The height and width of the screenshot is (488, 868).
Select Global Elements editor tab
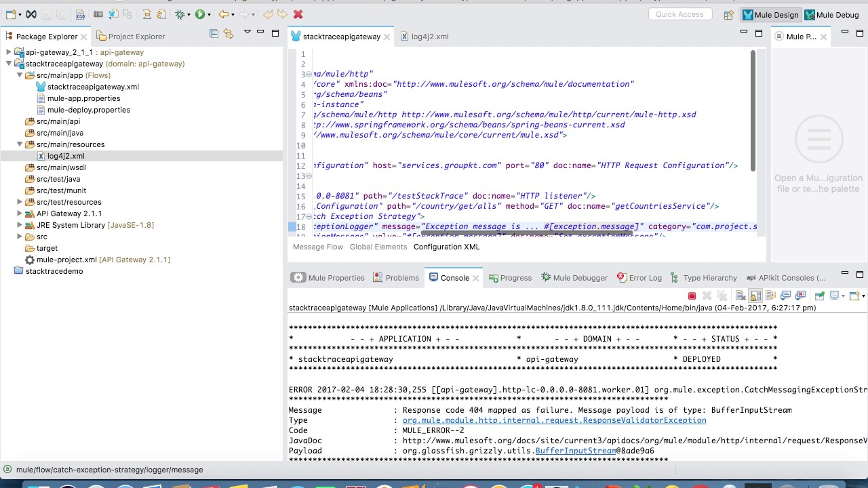click(x=378, y=247)
